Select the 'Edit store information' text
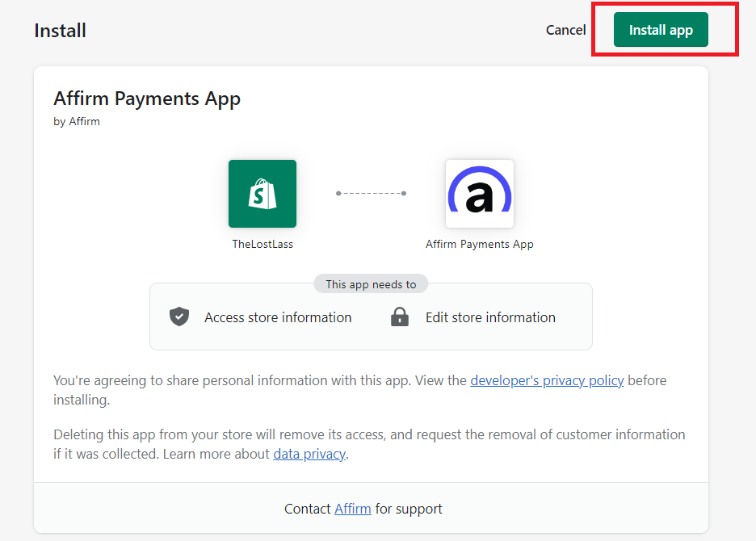756x541 pixels. [x=490, y=317]
